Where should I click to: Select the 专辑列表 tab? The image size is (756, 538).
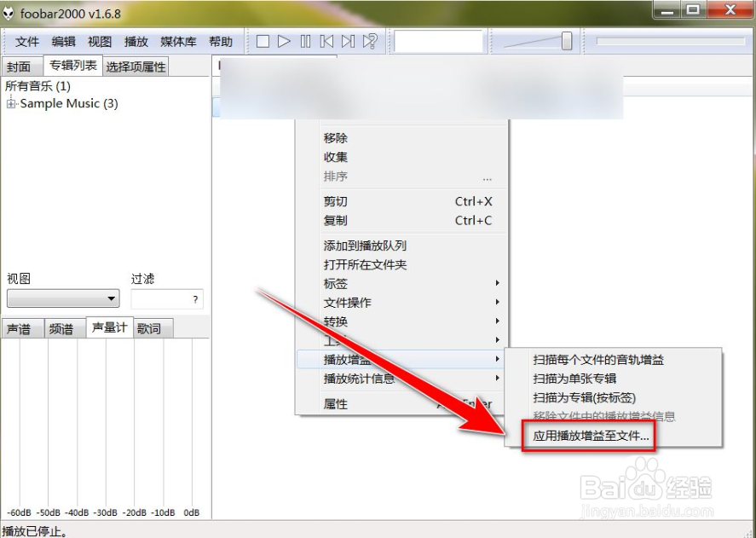73,65
